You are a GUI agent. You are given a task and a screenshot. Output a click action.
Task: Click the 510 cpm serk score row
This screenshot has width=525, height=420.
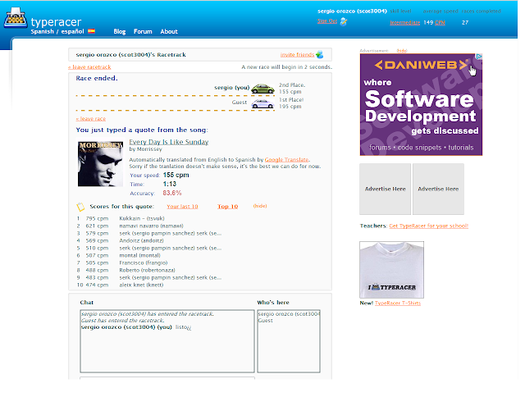149,248
